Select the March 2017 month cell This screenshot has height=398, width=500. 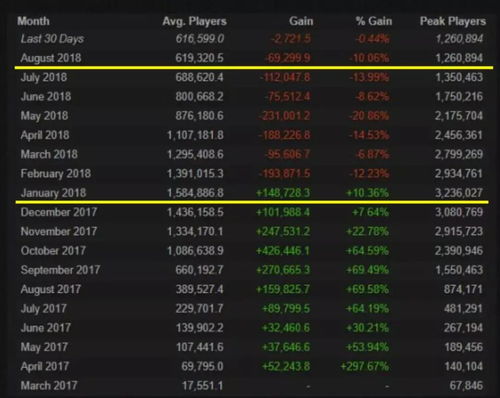49,386
